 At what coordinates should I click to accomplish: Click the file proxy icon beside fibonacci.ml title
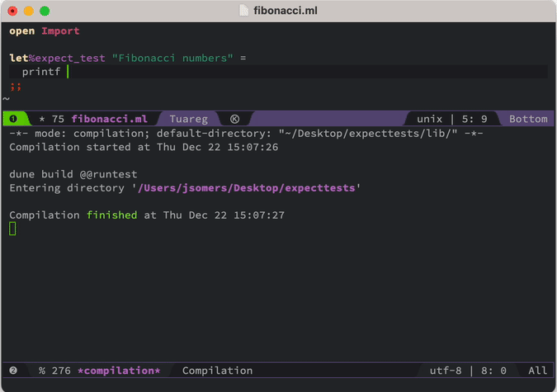tap(243, 11)
